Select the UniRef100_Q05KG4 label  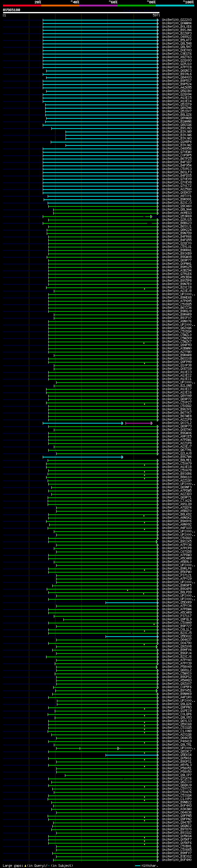(x=177, y=837)
